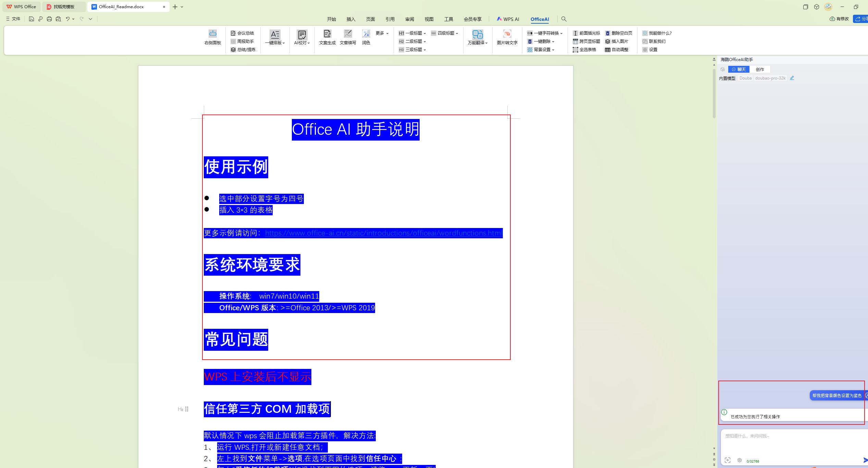The image size is (868, 468).
Task: Switch to 创作 mode in AI panel
Action: pyautogui.click(x=760, y=69)
